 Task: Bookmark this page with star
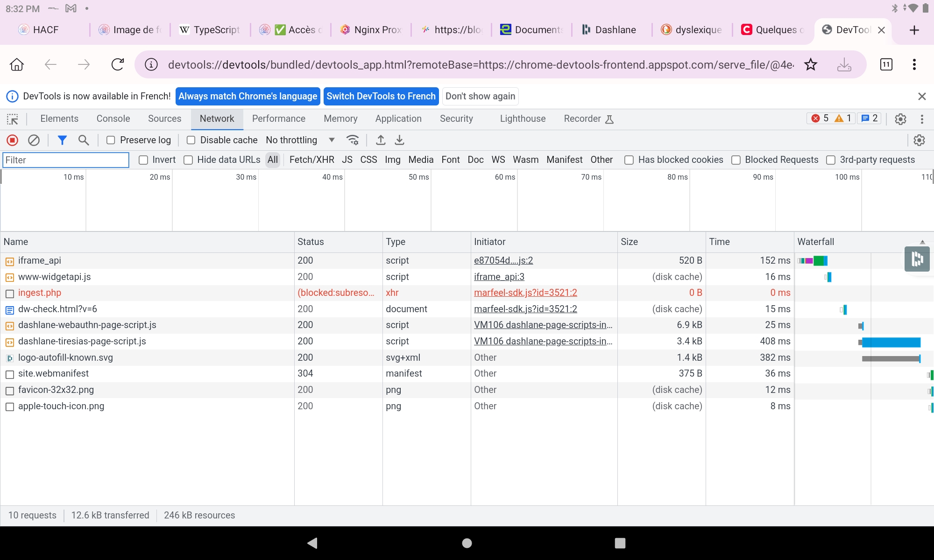click(x=811, y=64)
